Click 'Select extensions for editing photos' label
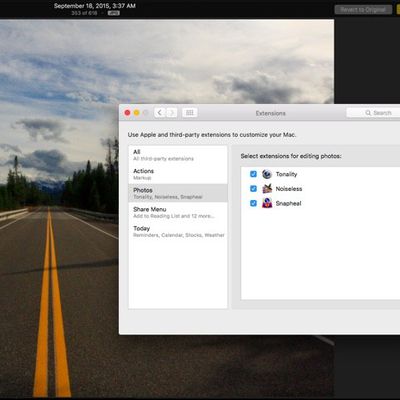The width and height of the screenshot is (400, 400). (291, 156)
